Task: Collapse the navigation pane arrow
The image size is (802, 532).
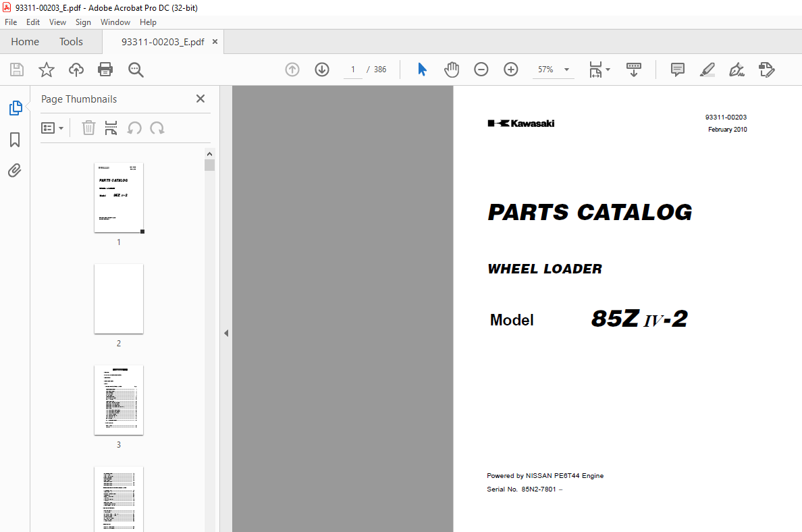Action: click(x=226, y=333)
